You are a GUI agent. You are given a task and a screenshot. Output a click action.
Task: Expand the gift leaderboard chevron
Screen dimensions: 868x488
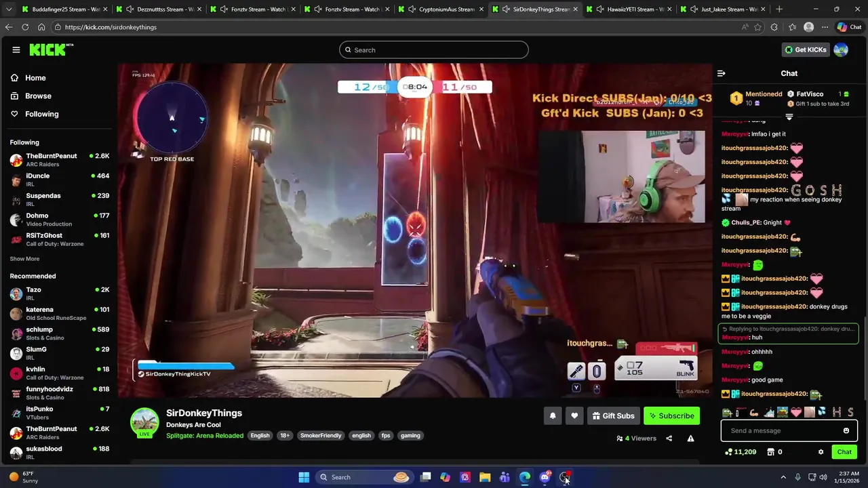point(789,117)
